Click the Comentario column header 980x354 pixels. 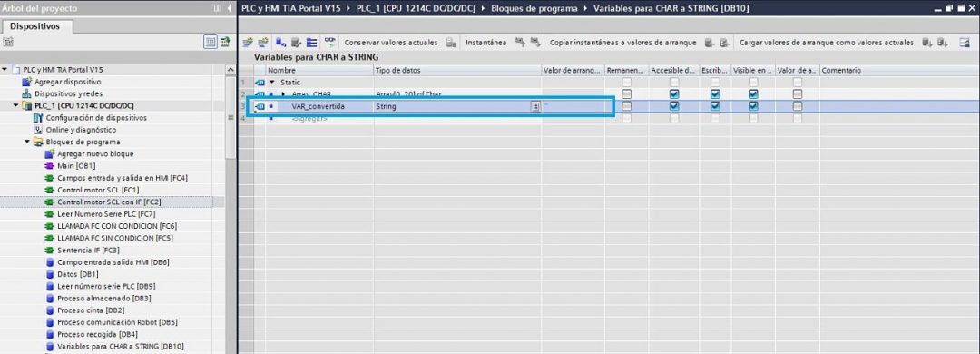click(898, 70)
